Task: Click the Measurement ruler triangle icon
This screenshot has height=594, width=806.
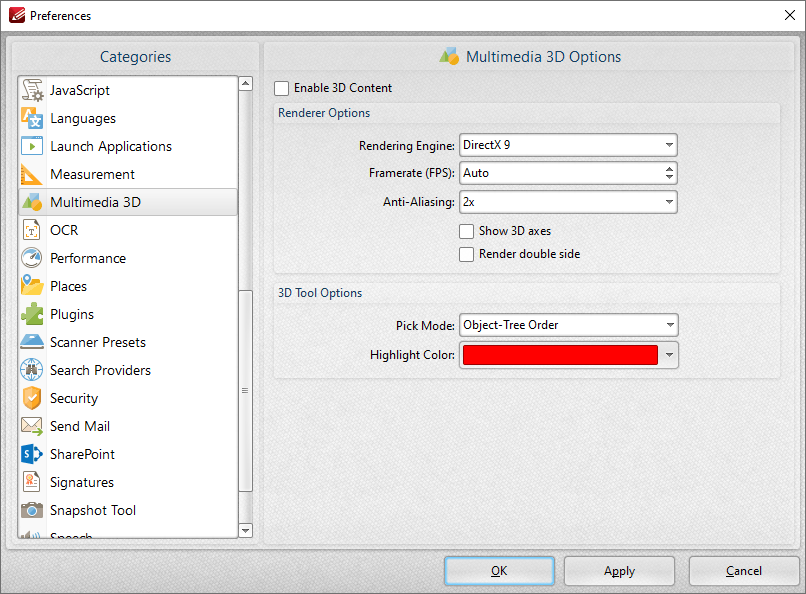Action: [32, 174]
